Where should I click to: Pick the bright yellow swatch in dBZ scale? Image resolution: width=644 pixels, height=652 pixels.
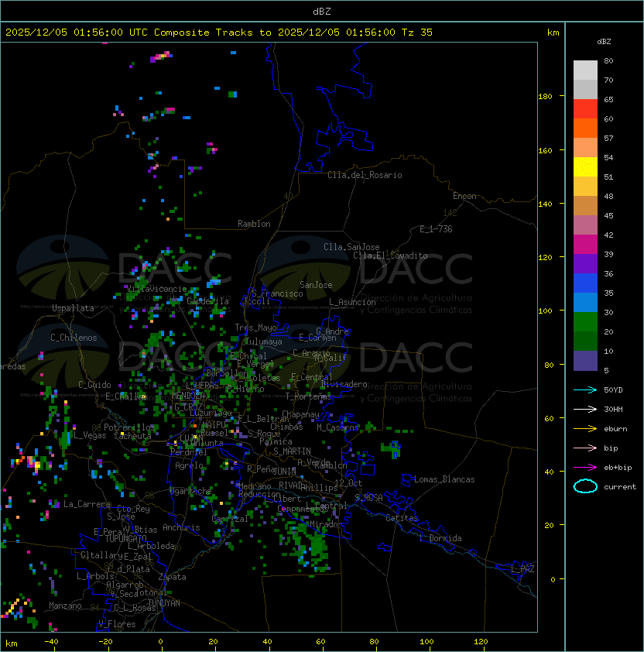click(585, 167)
